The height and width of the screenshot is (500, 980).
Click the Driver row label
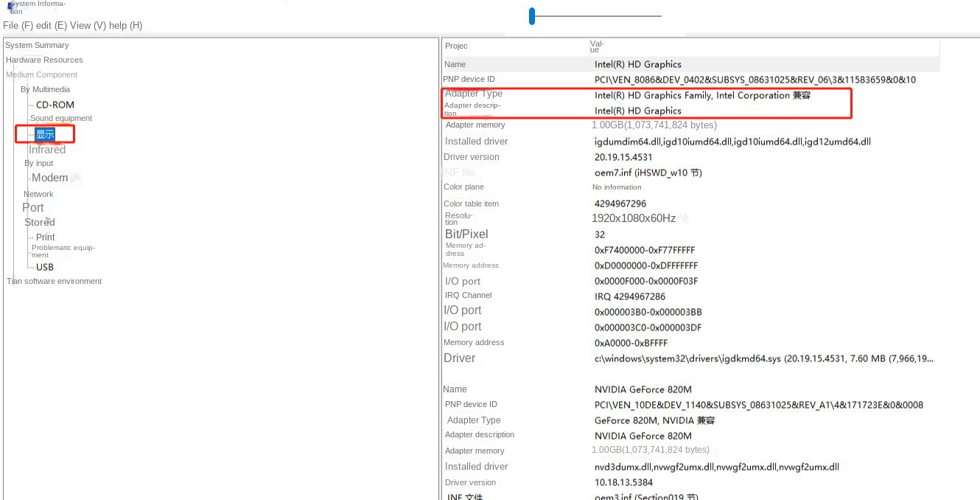point(459,358)
